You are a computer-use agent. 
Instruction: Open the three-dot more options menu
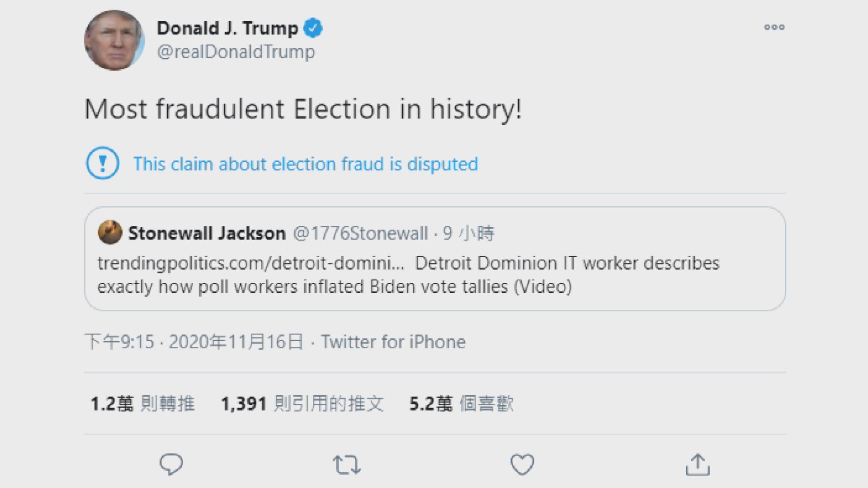click(x=774, y=28)
